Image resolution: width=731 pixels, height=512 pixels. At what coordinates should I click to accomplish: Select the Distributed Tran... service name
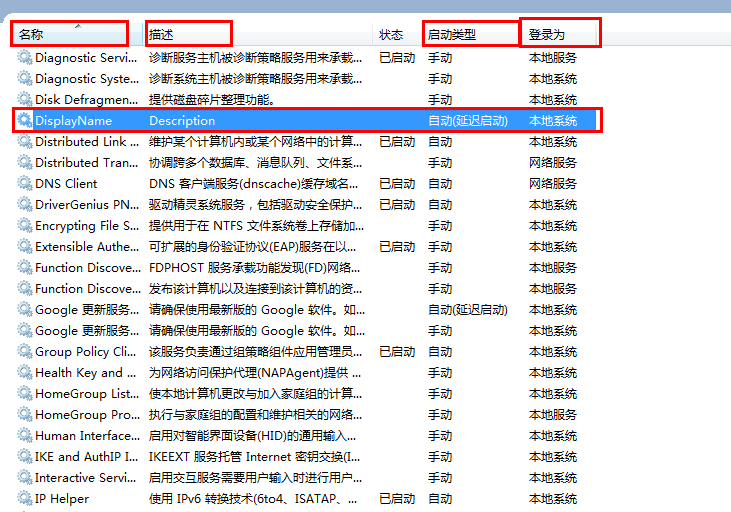coord(87,163)
